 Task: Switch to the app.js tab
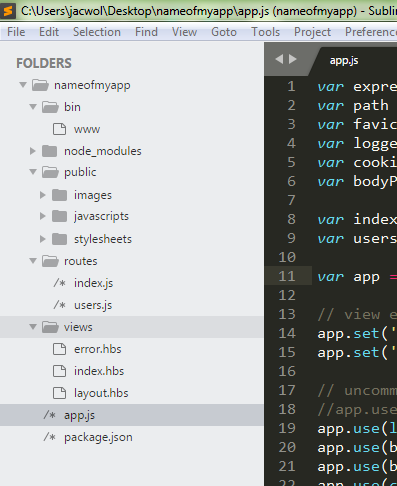(x=344, y=61)
